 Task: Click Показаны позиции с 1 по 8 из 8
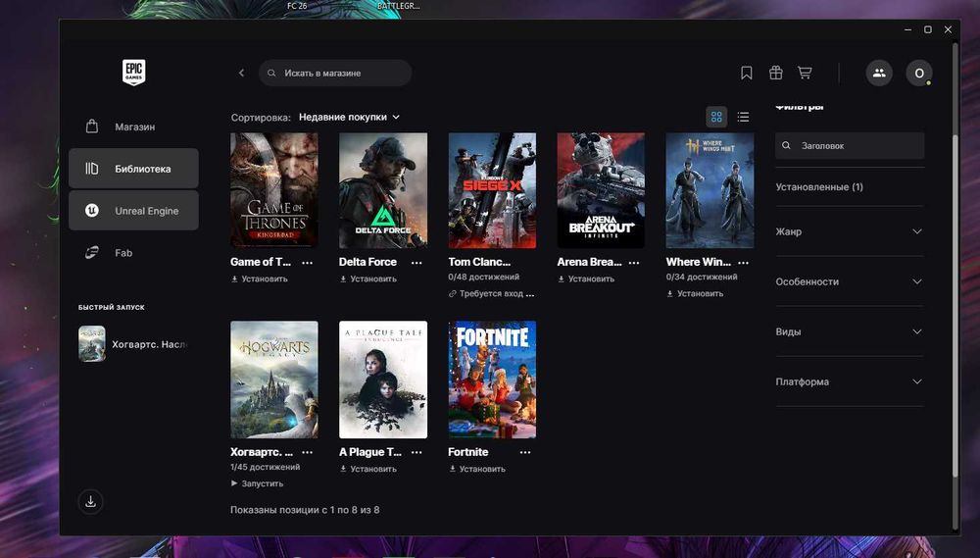tap(305, 510)
